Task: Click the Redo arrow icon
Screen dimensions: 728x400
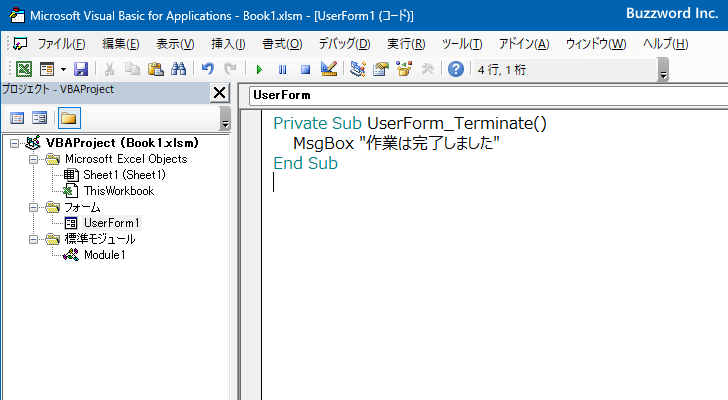Action: pos(230,70)
